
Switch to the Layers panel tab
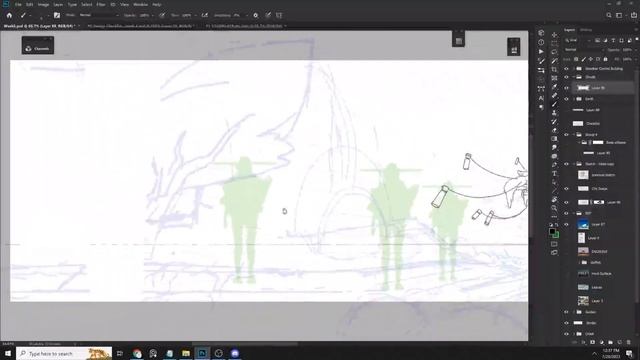tap(569, 30)
